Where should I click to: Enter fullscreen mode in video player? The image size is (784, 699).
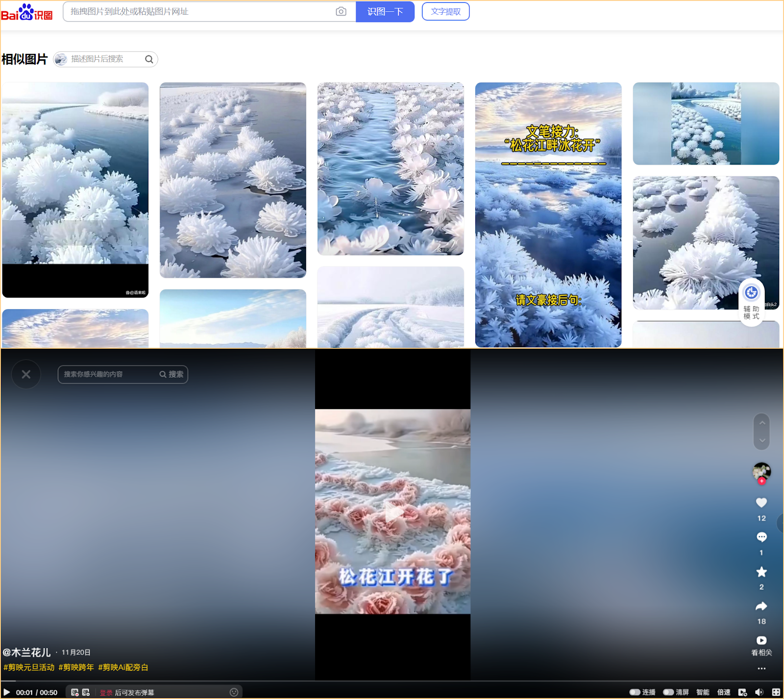pos(776,692)
